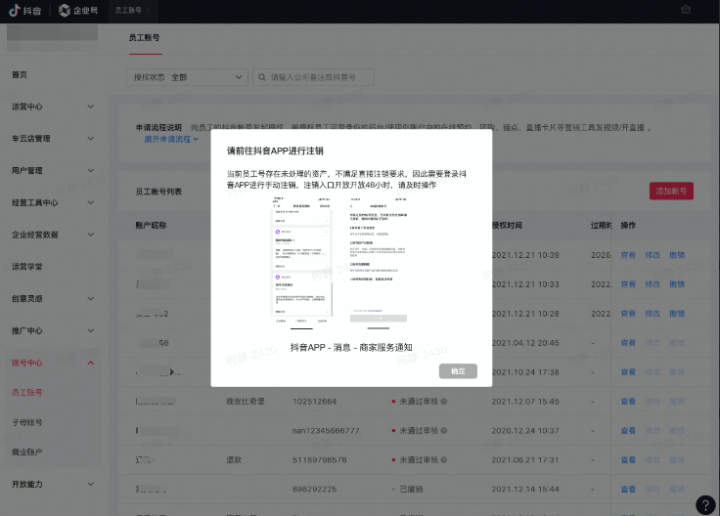Screen dimensions: 720x516
Task: Switch to the 员工账号 top bar tab
Action: (133, 11)
